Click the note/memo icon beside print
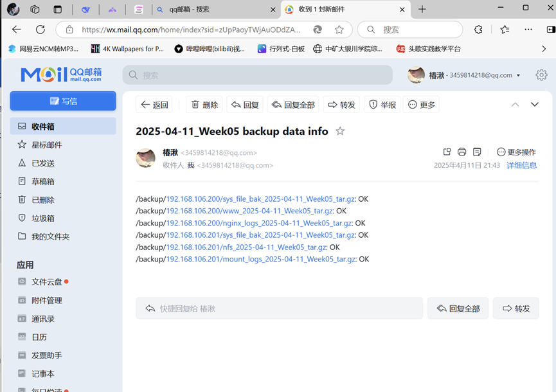The height and width of the screenshot is (392, 556). click(477, 152)
